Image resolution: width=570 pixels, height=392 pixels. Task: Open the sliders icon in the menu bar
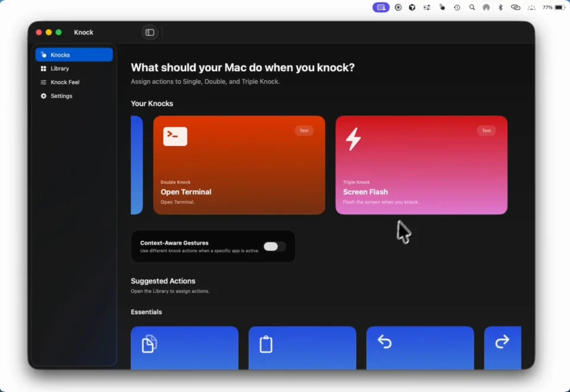[x=427, y=7]
